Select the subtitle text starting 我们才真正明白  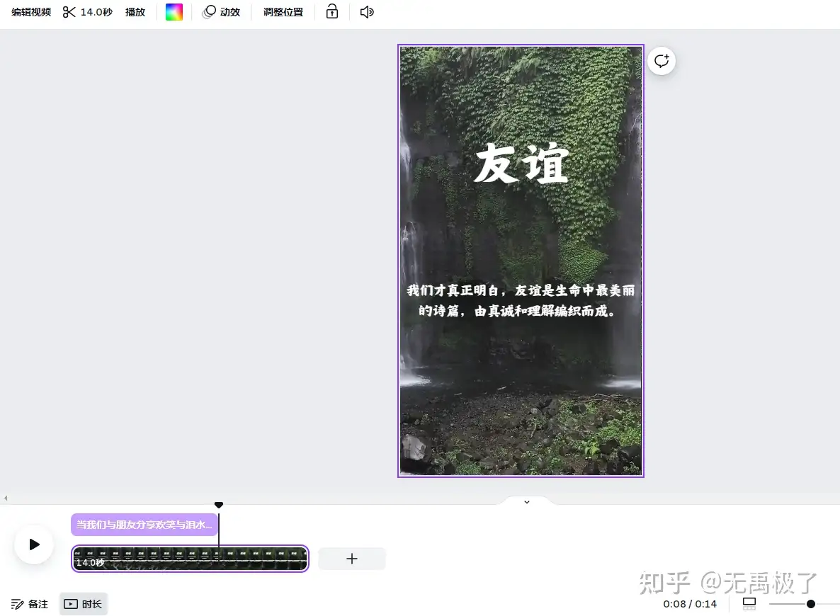pos(520,300)
